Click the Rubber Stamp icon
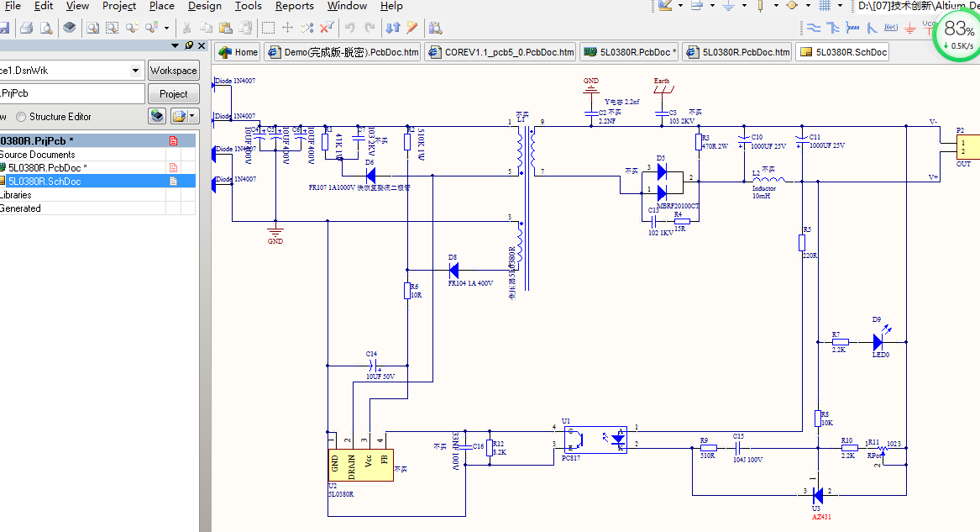Image resolution: width=980 pixels, height=532 pixels. pos(245,28)
